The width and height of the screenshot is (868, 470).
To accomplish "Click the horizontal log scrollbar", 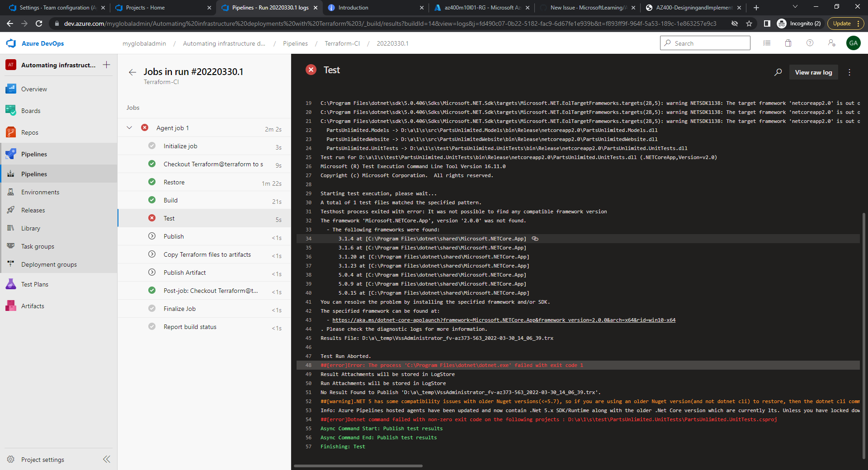I will 357,466.
